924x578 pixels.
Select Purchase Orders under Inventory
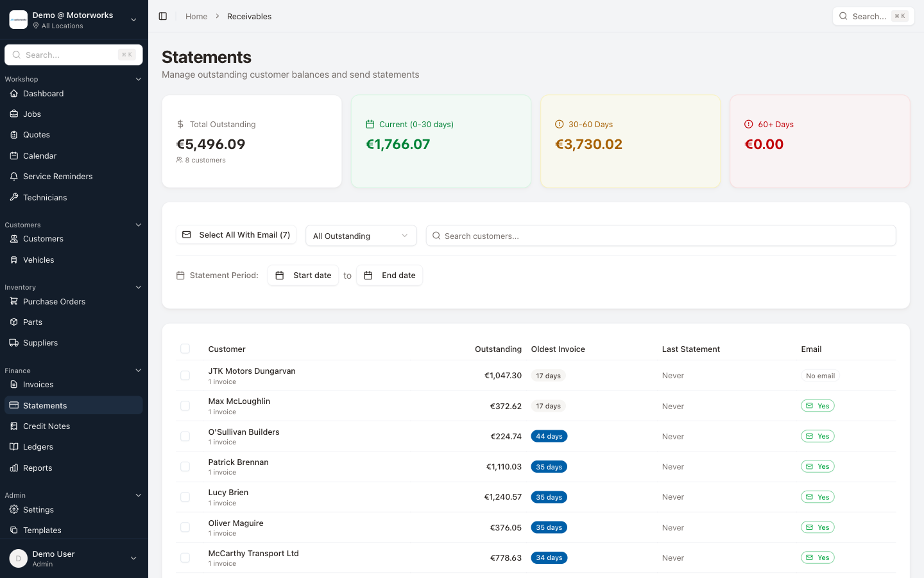[x=55, y=301]
